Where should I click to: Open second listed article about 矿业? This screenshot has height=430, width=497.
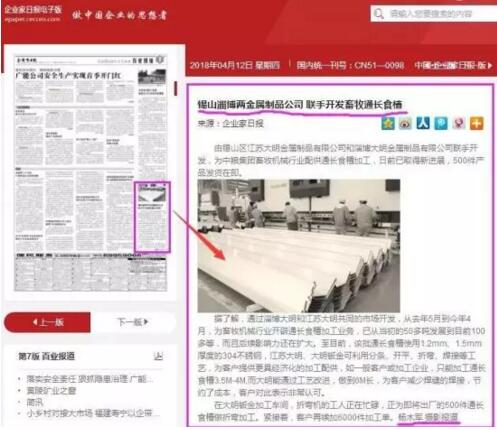(51, 390)
